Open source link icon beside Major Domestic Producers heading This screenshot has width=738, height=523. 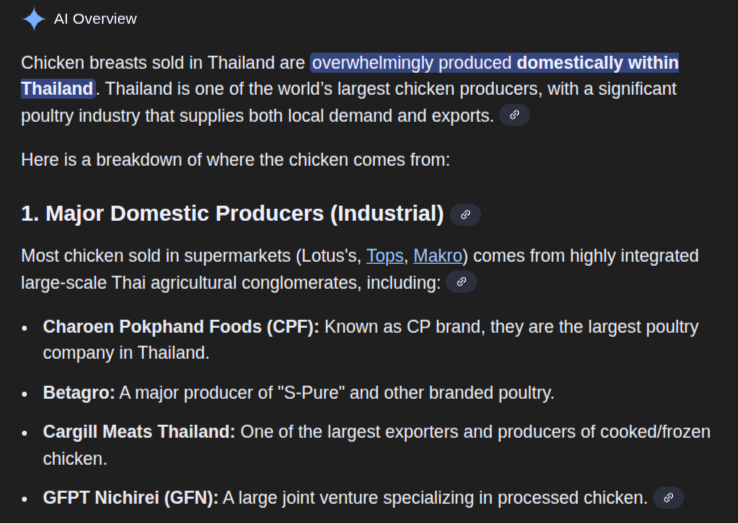click(x=465, y=214)
